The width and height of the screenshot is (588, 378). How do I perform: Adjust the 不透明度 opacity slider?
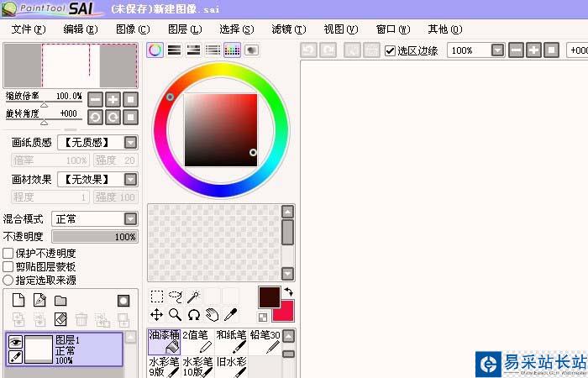[x=95, y=237]
